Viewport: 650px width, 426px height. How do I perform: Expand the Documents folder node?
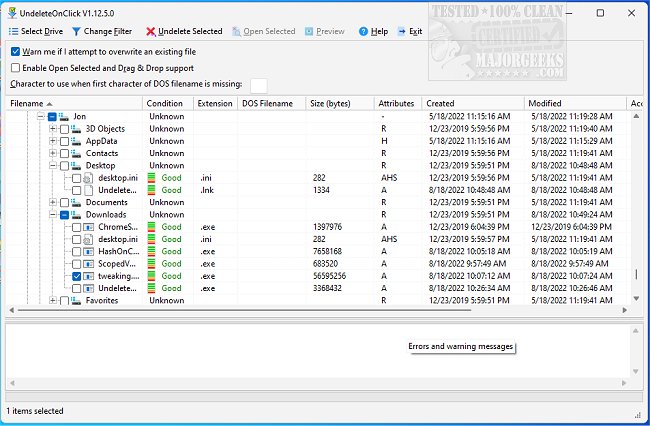coord(53,203)
